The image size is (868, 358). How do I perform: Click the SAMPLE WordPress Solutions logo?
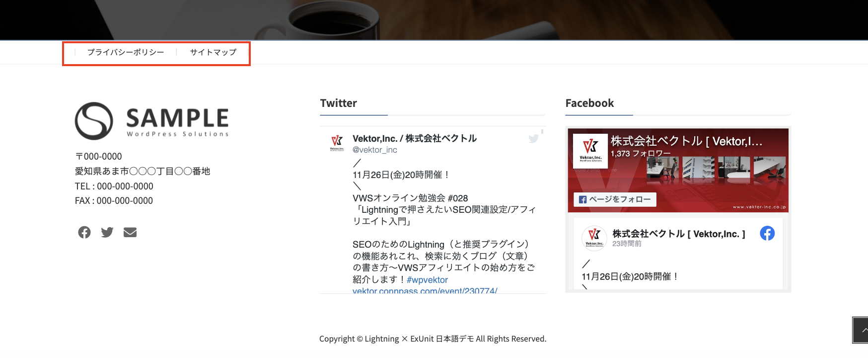(152, 121)
